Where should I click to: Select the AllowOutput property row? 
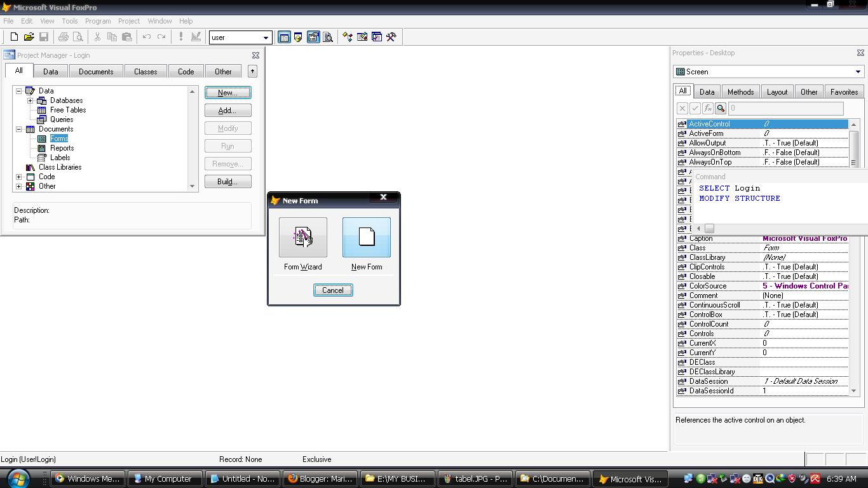(x=763, y=143)
